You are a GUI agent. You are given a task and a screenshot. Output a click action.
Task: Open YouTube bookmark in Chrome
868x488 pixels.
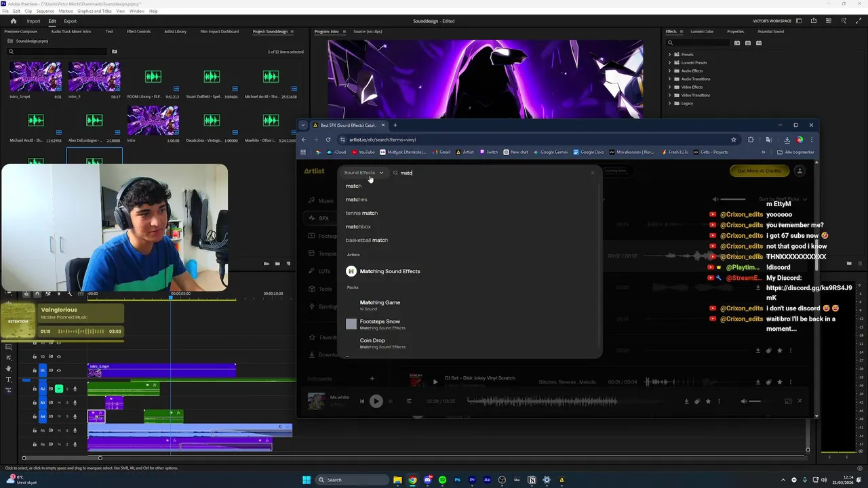pos(363,152)
